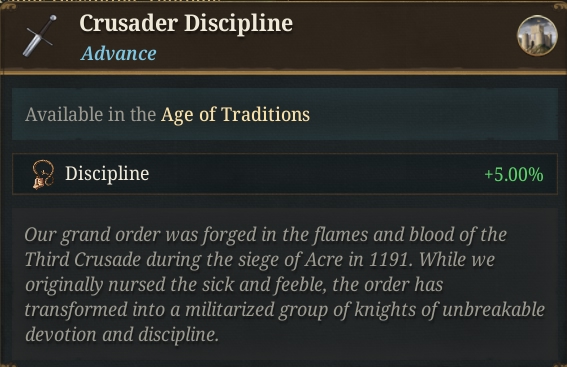Click the top-left corner ornament
Screen dimensions: 567x367
(x=8, y=7)
